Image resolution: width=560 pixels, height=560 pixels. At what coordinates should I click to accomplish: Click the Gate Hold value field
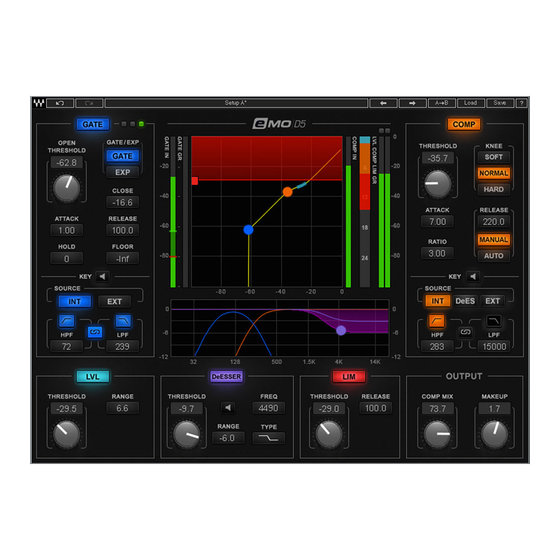tap(67, 259)
